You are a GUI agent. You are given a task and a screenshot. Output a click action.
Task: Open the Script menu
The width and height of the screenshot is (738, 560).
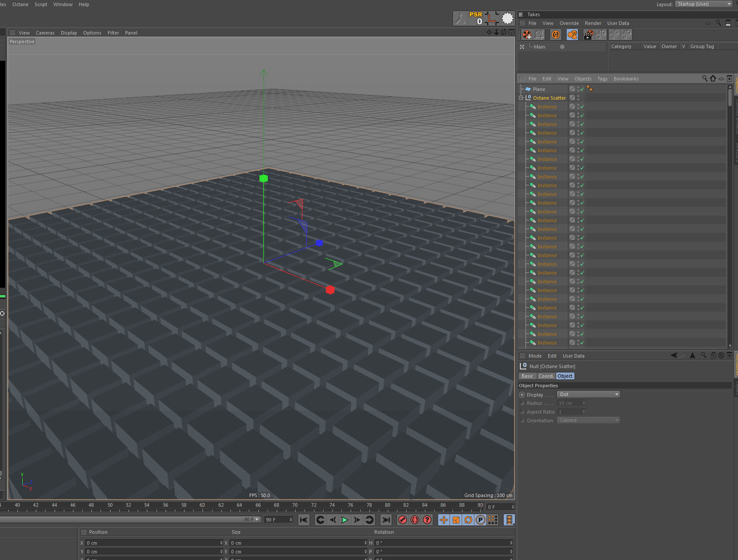tap(41, 4)
